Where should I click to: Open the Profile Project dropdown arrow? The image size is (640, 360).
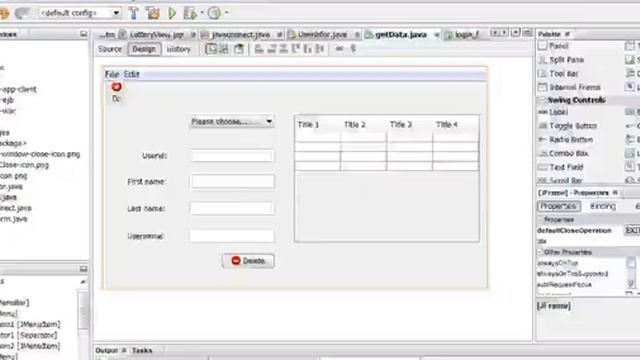click(226, 13)
